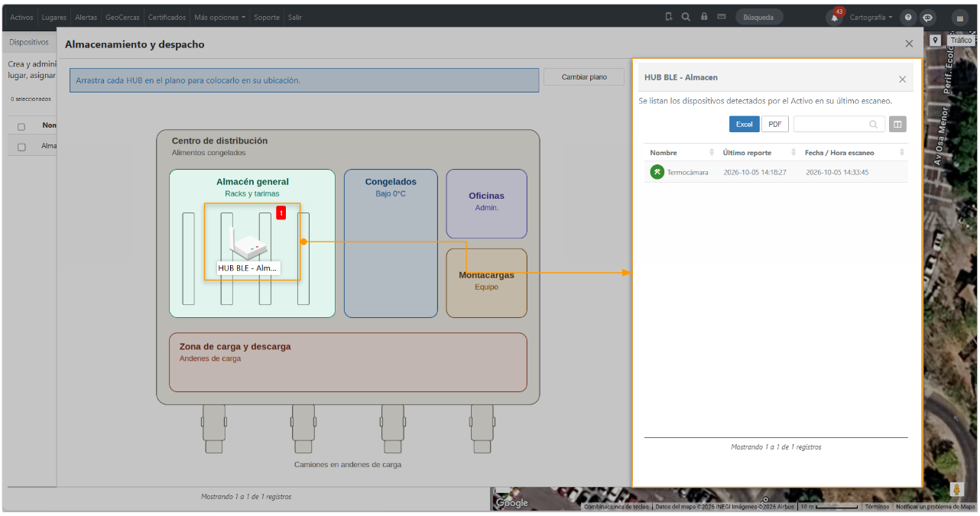The height and width of the screenshot is (516, 980).
Task: Click Salir to log out
Action: click(294, 17)
